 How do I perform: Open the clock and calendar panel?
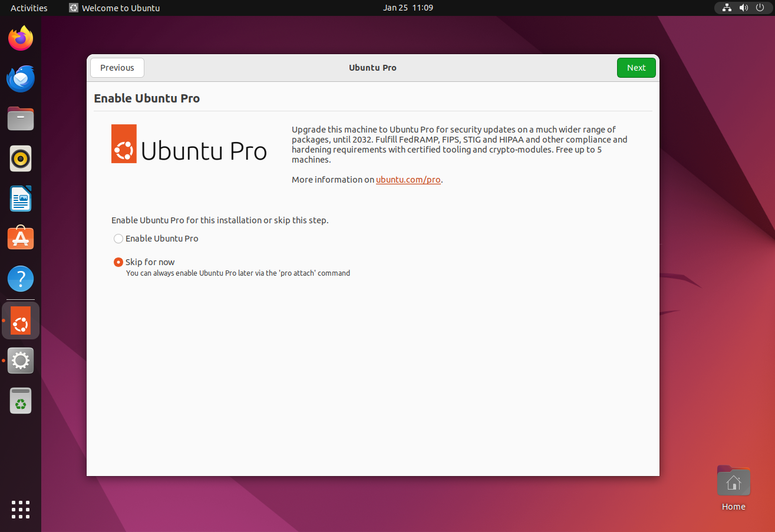pos(408,8)
